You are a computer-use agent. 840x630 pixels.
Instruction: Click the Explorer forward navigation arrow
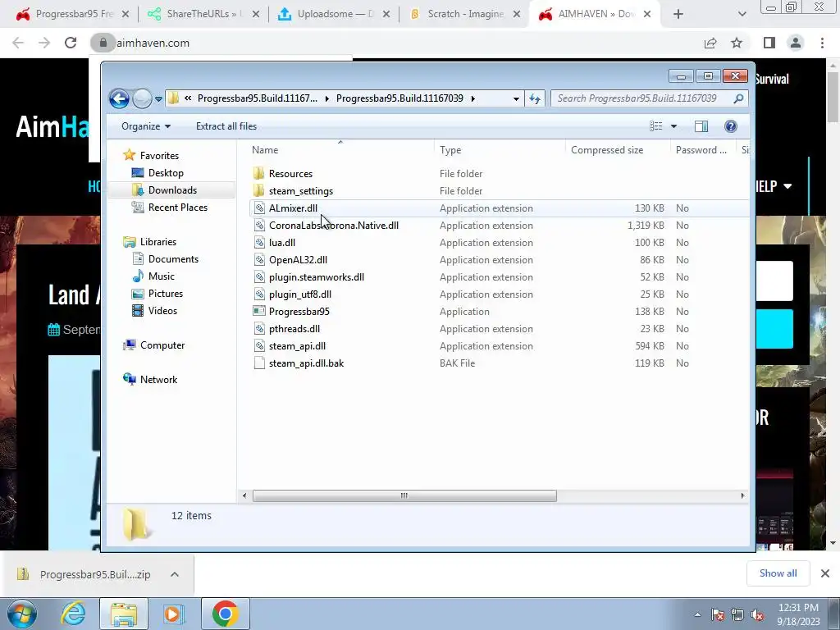point(142,98)
